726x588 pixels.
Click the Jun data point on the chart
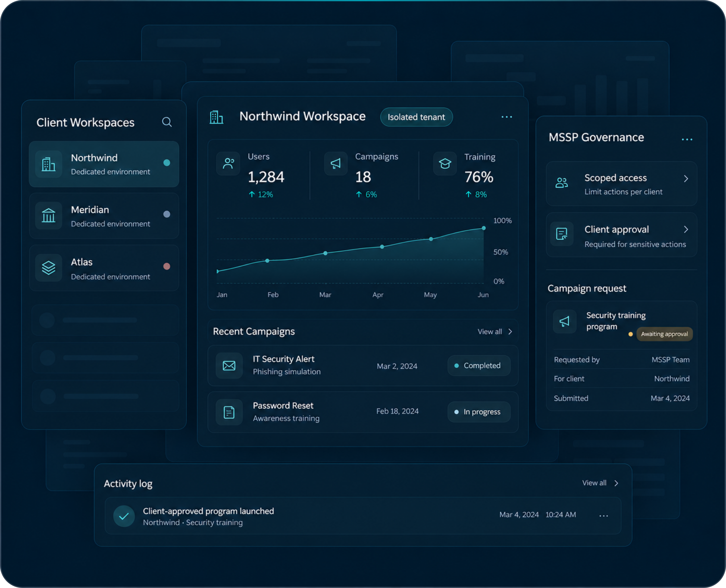(484, 228)
